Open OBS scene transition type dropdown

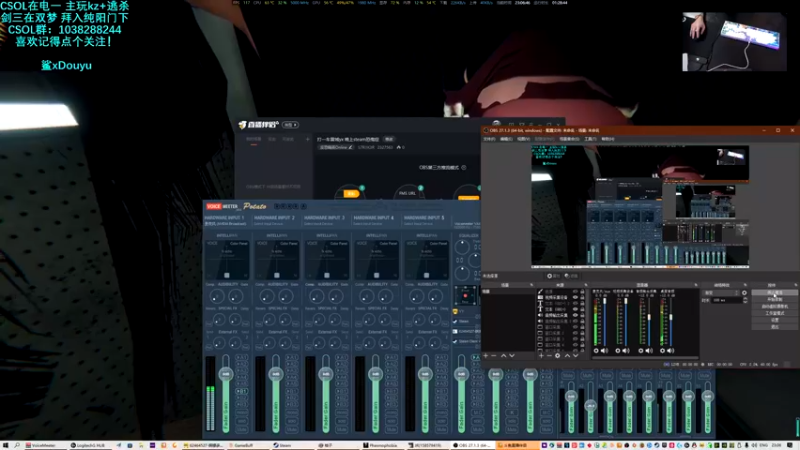(721, 293)
